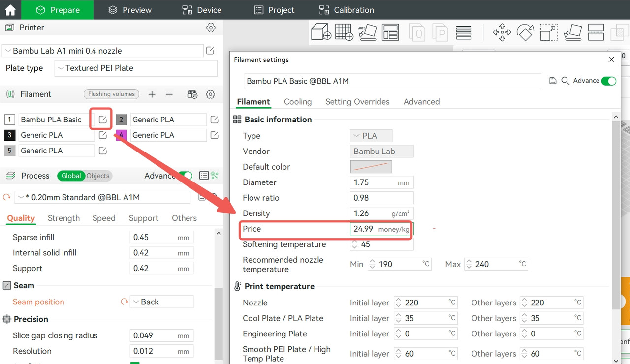Open Cooling tab in Filament settings
Viewport: 630px width, 364px height.
(298, 102)
